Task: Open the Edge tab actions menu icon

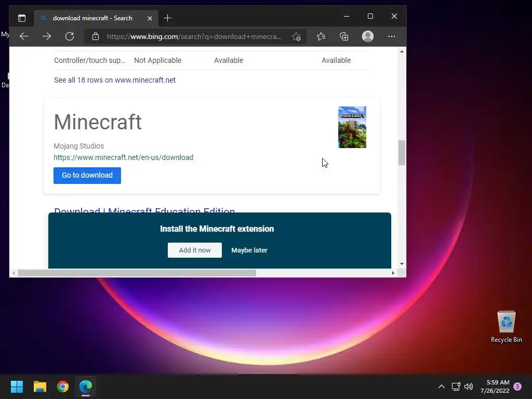Action: (x=22, y=18)
